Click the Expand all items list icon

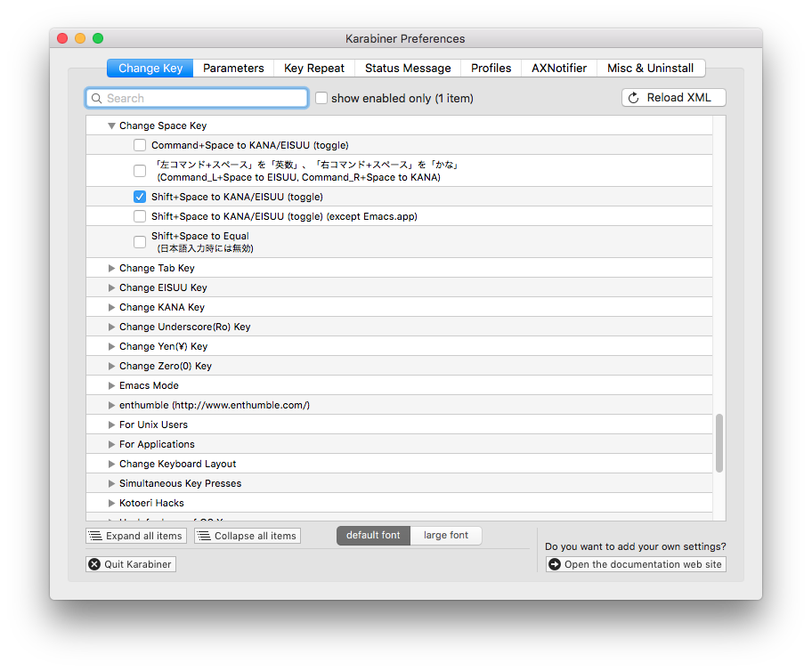pos(95,536)
